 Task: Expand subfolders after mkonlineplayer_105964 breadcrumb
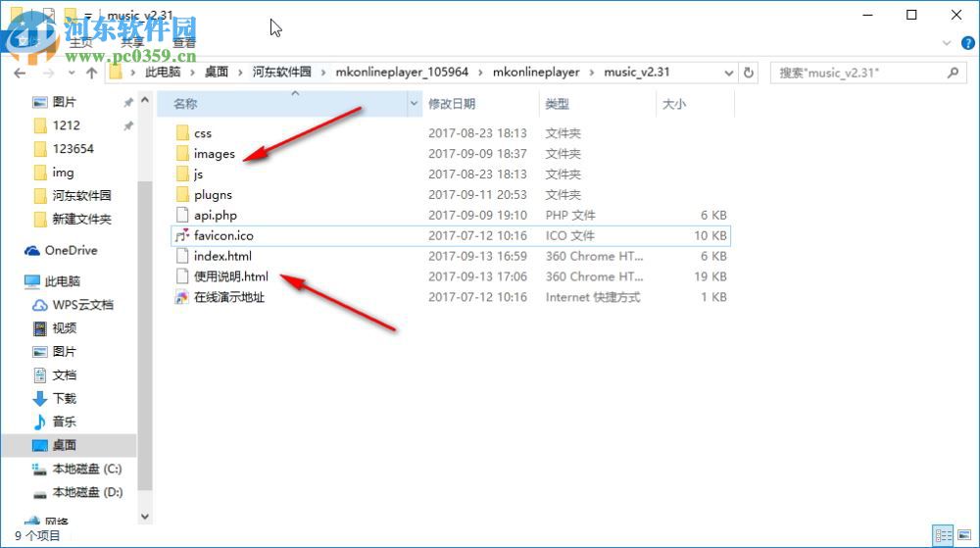coord(480,73)
